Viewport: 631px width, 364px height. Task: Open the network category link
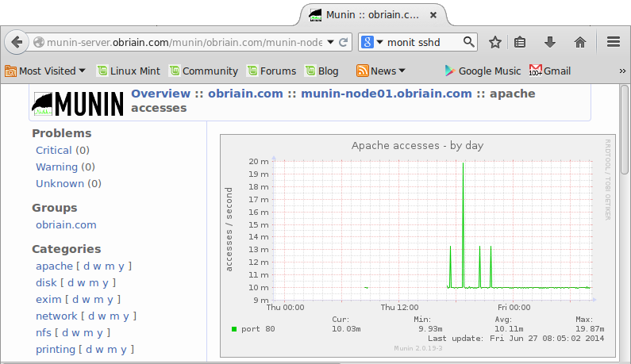(x=56, y=316)
